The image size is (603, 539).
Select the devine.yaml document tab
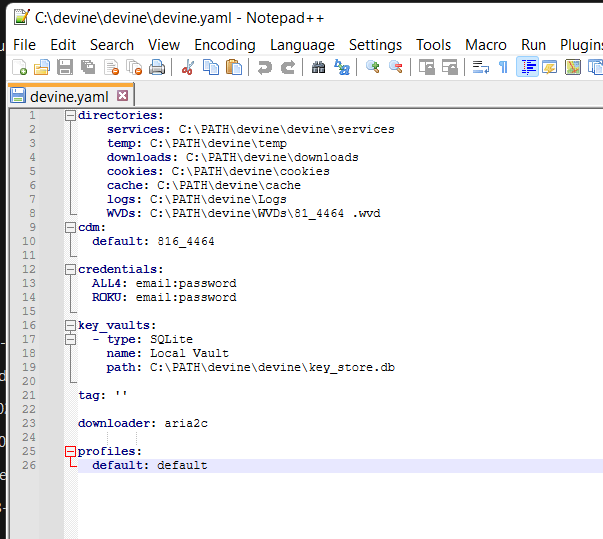click(69, 96)
